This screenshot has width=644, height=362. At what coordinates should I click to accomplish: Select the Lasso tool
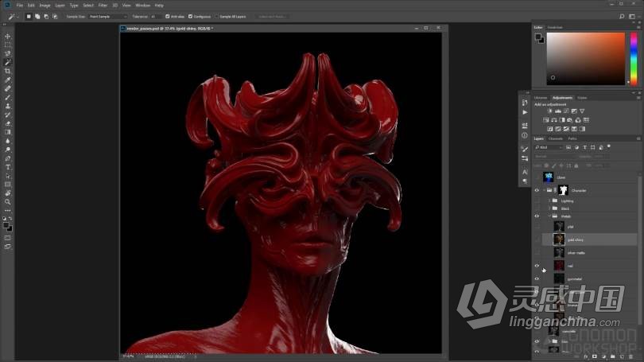[x=7, y=53]
